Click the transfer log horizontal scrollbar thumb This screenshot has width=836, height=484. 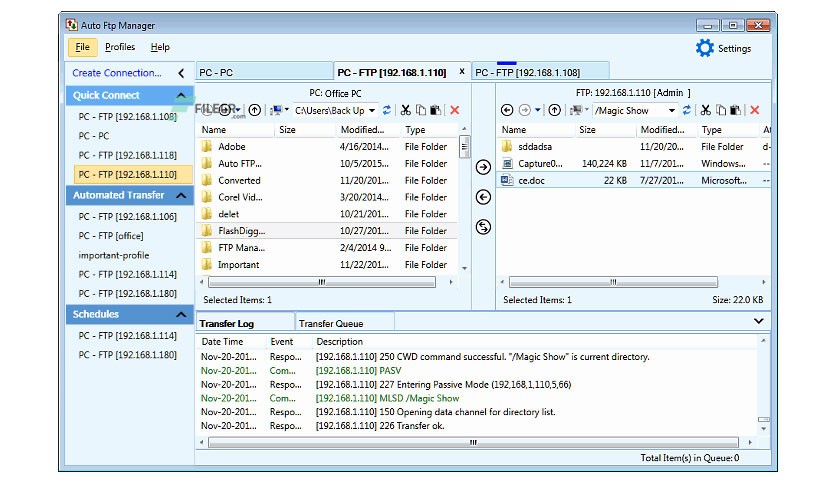(473, 442)
